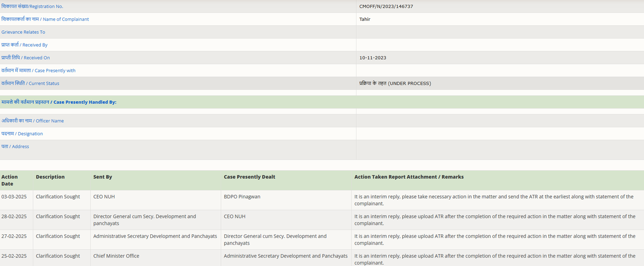Click Director General in the 27-02-2025 Presently Dealt cell

[275, 240]
